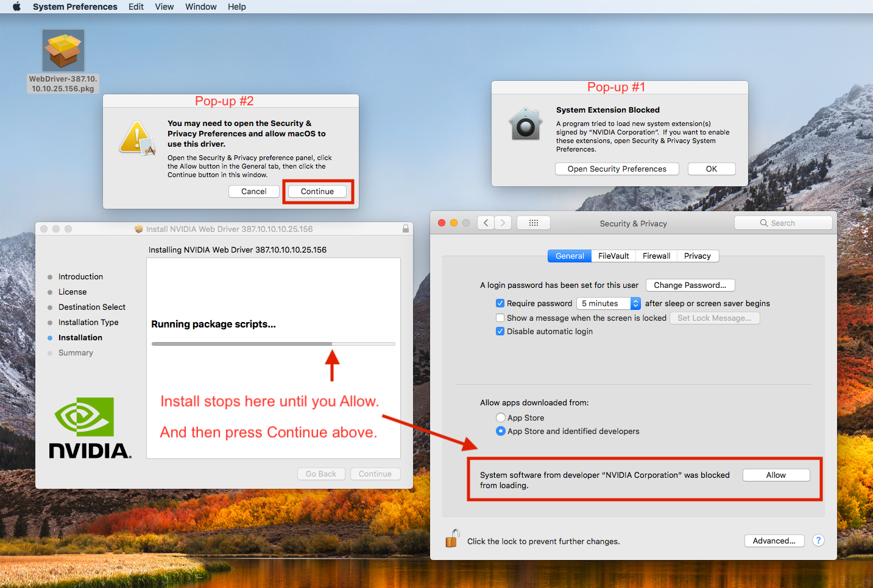Click the Installation Type step
Image resolution: width=873 pixels, height=588 pixels.
click(88, 322)
